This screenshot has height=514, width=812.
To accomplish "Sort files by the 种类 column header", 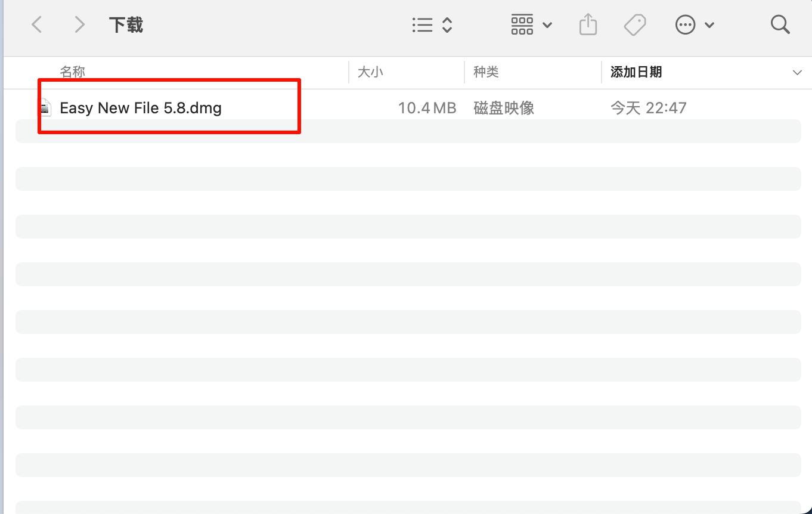I will pyautogui.click(x=486, y=72).
